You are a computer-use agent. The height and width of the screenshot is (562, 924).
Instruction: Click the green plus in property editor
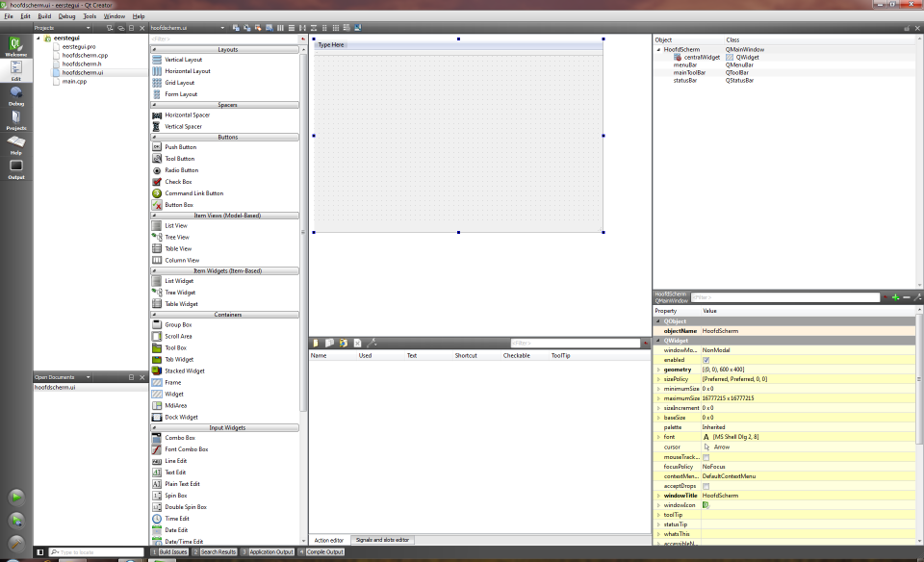[x=895, y=298]
